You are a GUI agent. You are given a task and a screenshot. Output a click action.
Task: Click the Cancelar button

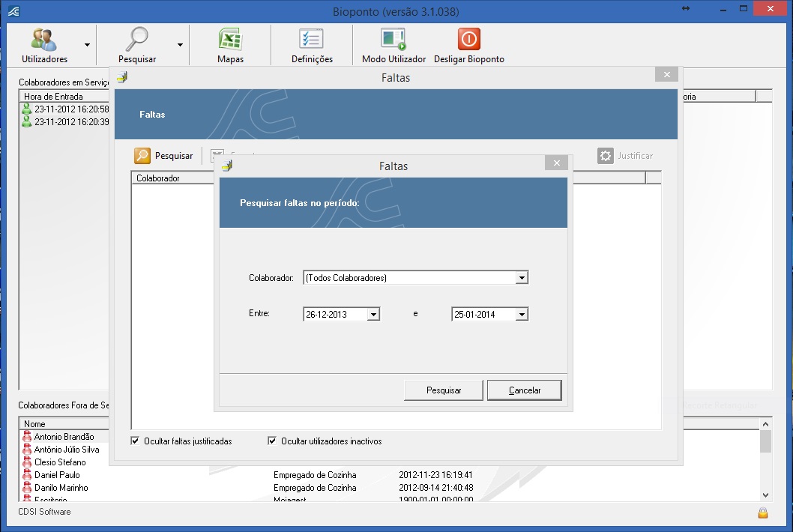pos(525,390)
